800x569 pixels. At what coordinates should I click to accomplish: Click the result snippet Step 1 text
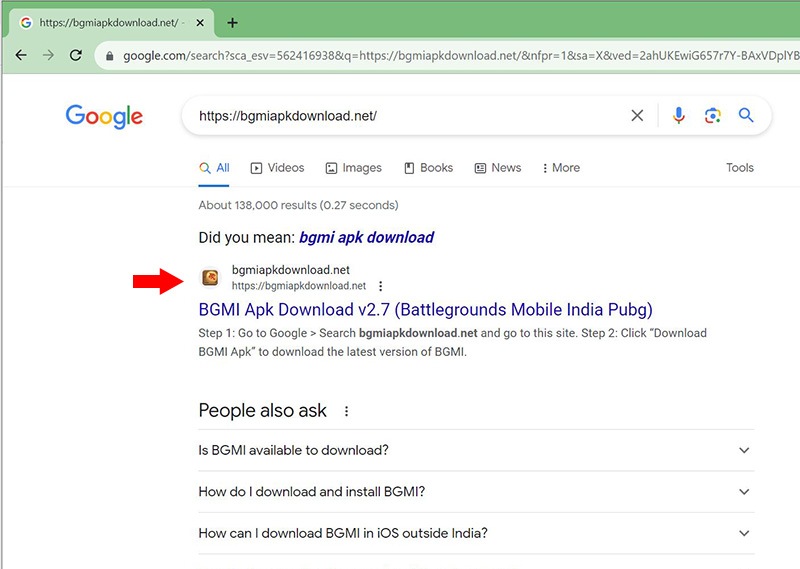(453, 342)
